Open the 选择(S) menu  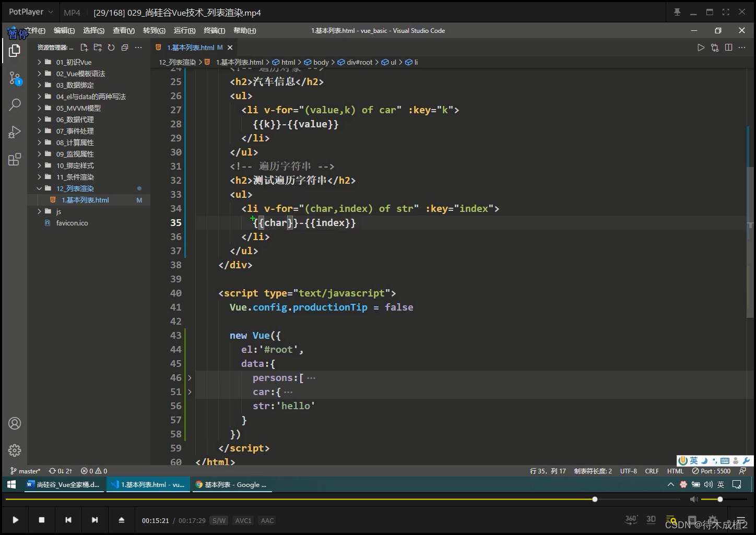pyautogui.click(x=94, y=31)
